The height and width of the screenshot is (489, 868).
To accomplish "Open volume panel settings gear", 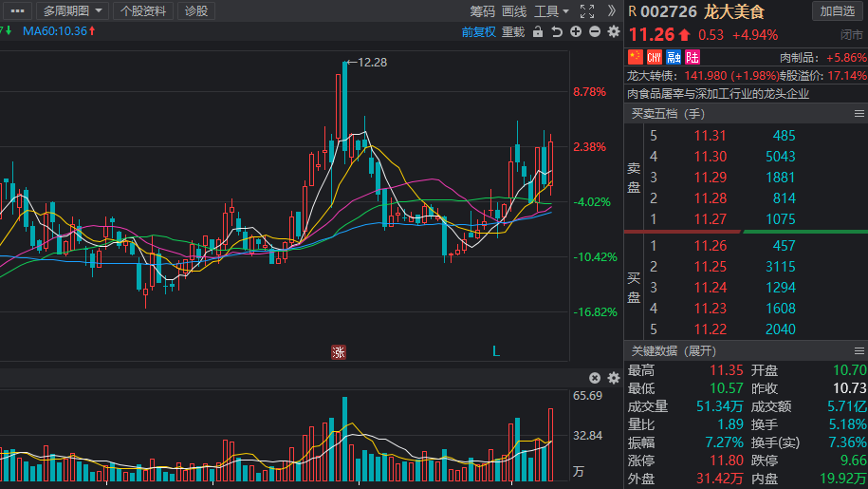I will tap(613, 378).
